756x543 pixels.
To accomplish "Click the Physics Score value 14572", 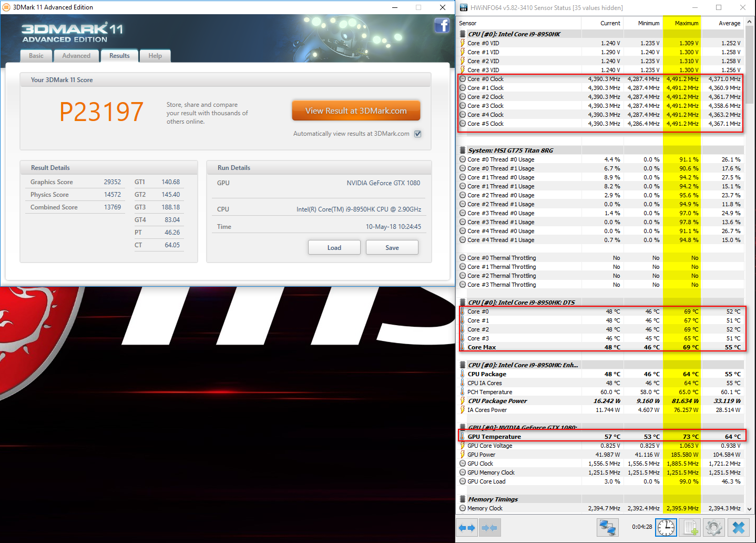I will 113,195.
